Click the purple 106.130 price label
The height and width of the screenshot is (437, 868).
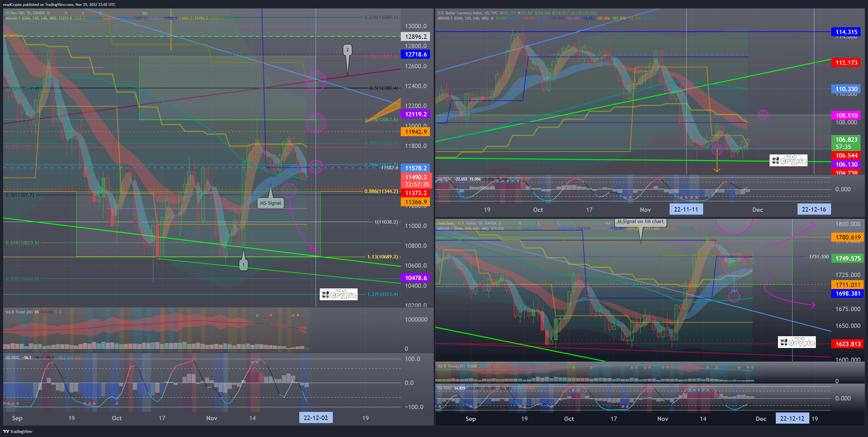click(x=846, y=164)
